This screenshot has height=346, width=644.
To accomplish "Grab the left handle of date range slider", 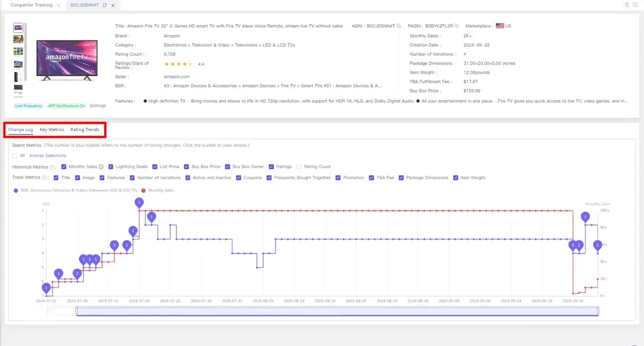I will (x=77, y=311).
